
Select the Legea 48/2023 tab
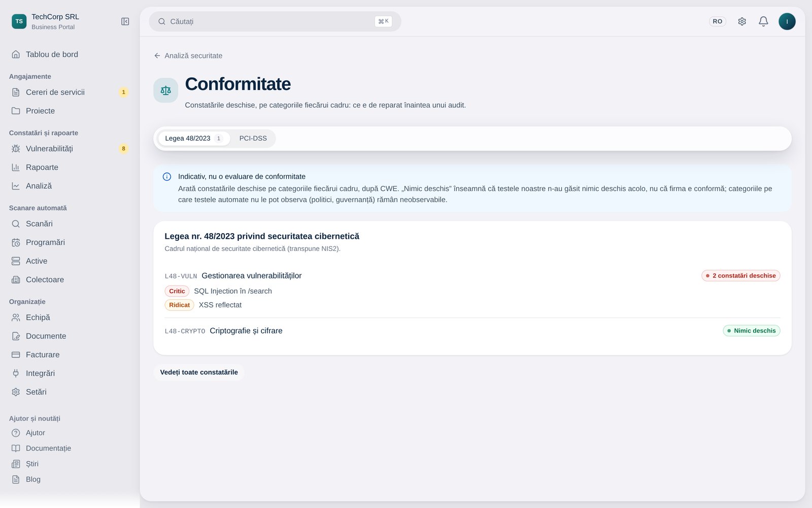pos(194,138)
